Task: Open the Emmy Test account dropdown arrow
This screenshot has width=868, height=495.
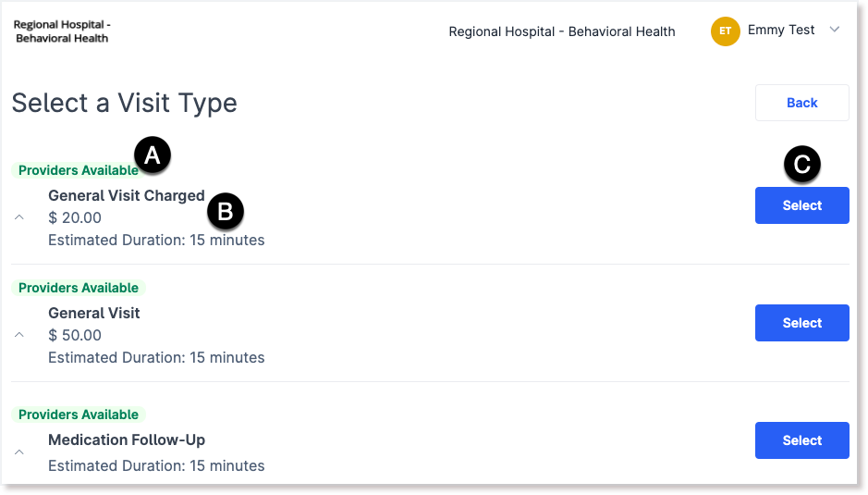Action: (x=834, y=30)
